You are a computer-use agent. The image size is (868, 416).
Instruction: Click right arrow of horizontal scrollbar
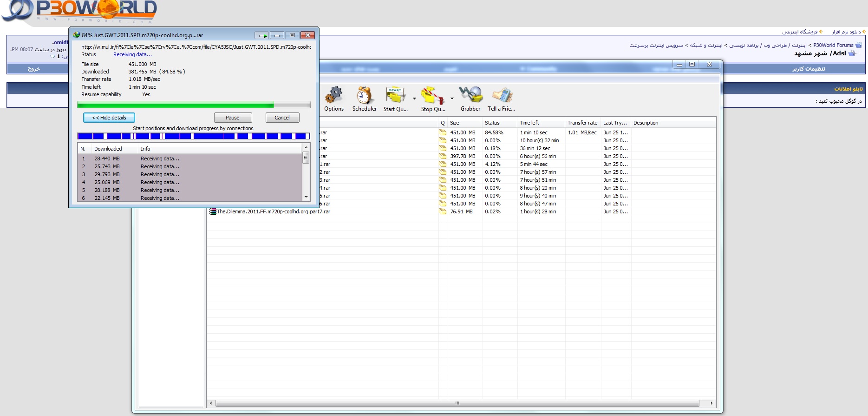point(711,403)
